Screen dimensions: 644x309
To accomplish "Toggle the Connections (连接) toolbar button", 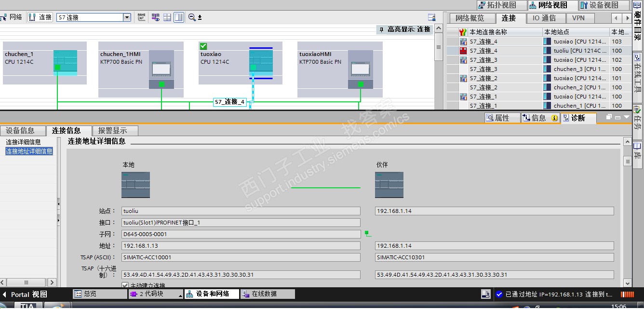I will (x=40, y=17).
